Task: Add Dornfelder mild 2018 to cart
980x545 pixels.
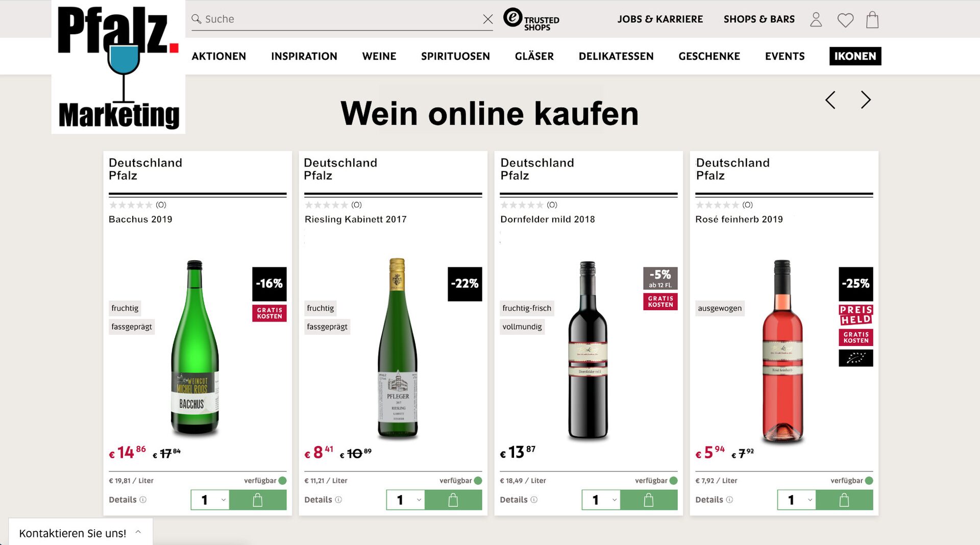Action: (x=649, y=500)
